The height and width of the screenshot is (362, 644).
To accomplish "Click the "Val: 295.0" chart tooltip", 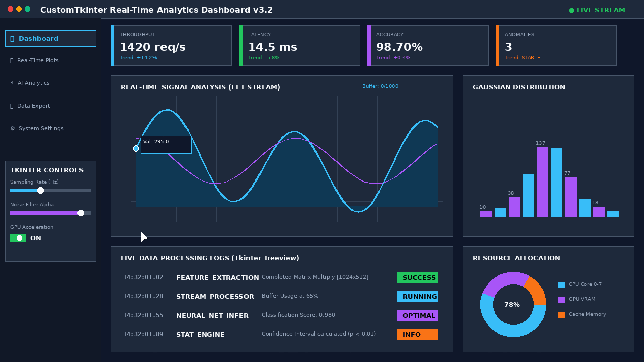I will [166, 145].
